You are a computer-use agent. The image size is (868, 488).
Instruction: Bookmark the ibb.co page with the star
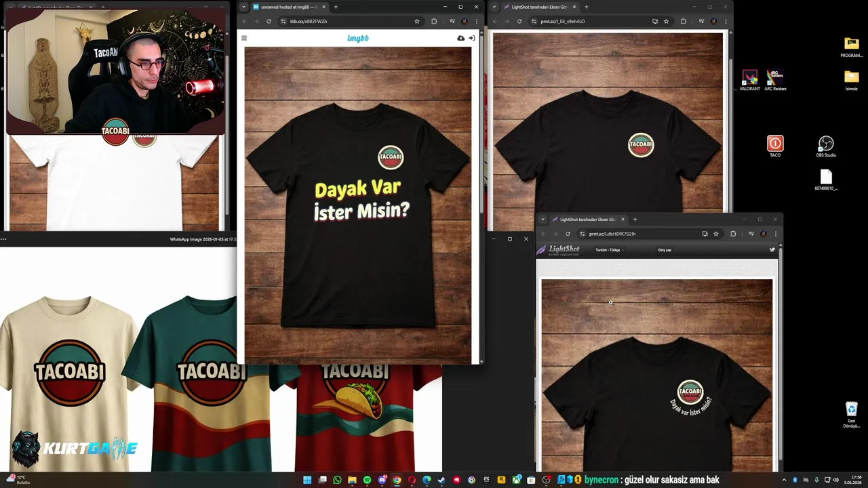tap(417, 21)
